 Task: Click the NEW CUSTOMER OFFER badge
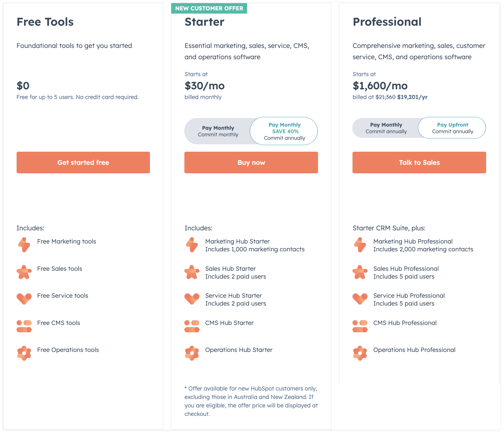point(209,8)
